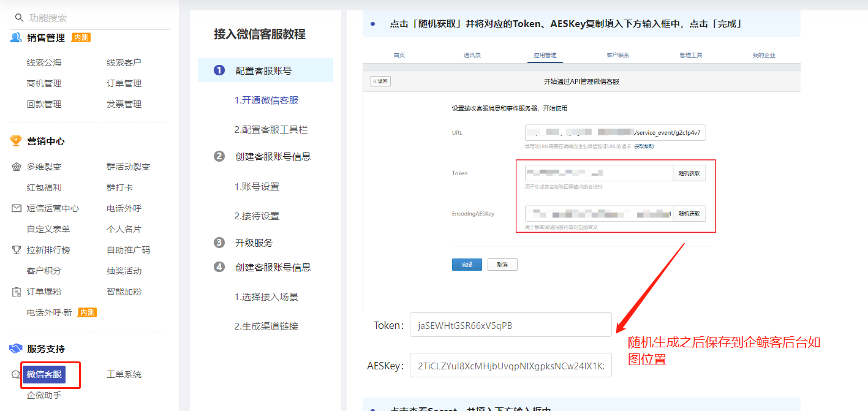Select the 自定义表单 entry

tap(48, 229)
